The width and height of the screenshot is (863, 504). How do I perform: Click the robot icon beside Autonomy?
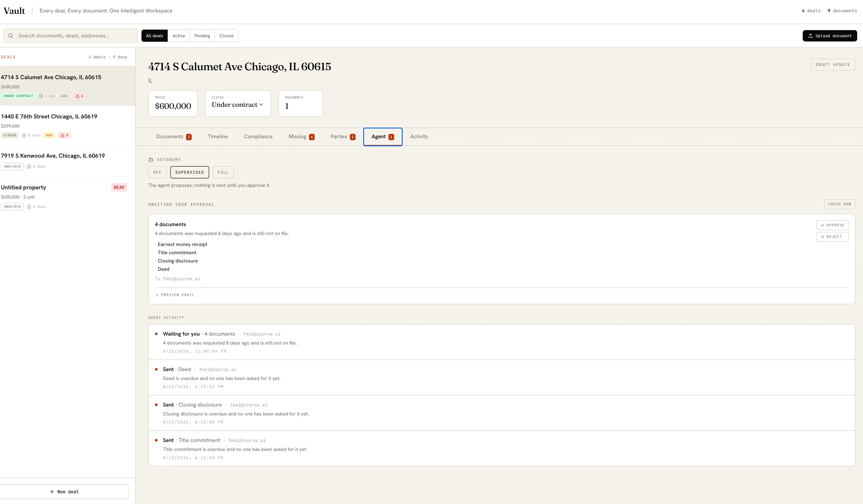point(151,160)
